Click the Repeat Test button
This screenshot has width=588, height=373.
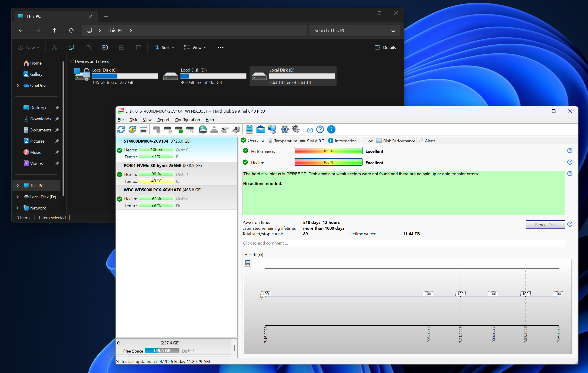545,224
